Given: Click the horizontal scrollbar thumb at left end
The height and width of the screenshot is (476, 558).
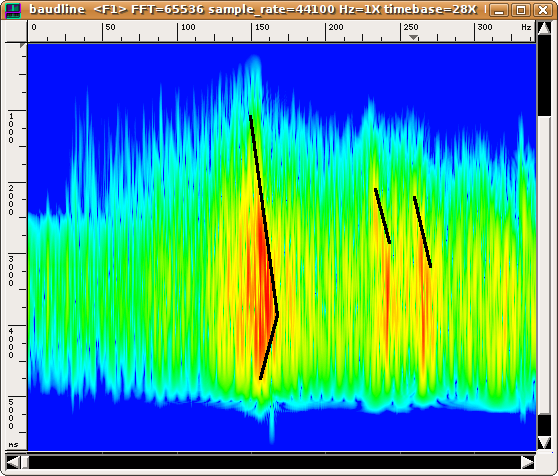Looking at the screenshot, I should (x=25, y=462).
